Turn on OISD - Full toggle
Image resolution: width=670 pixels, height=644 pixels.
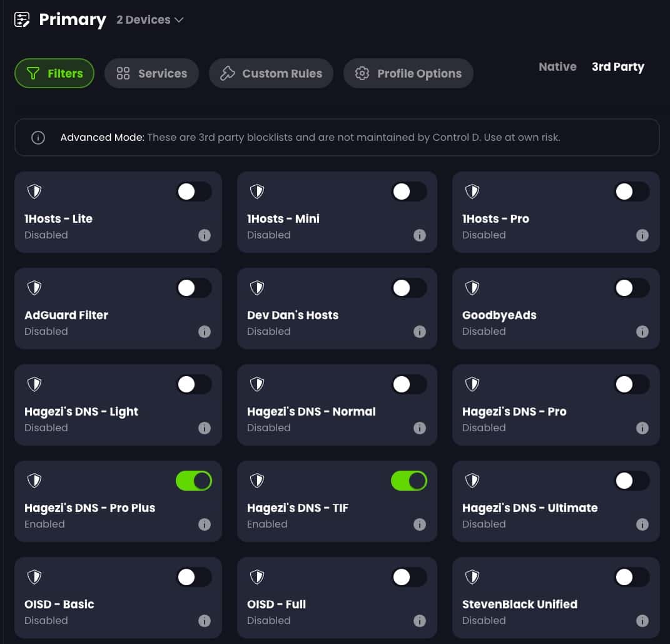[409, 577]
